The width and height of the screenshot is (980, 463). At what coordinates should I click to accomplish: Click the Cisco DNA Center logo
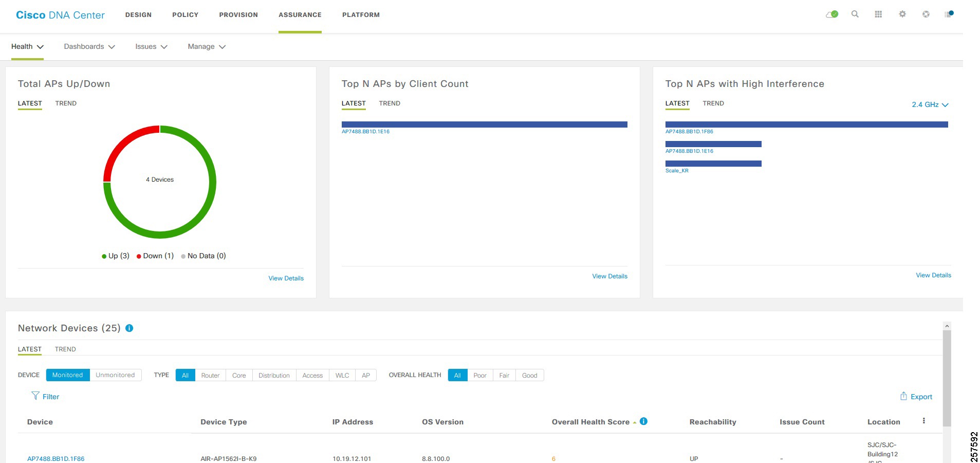(60, 15)
